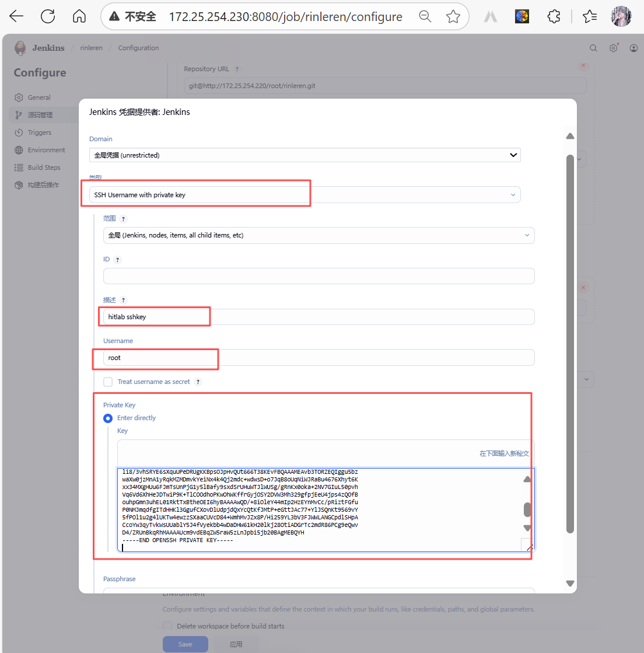Go back with browser back arrow

coord(16,16)
